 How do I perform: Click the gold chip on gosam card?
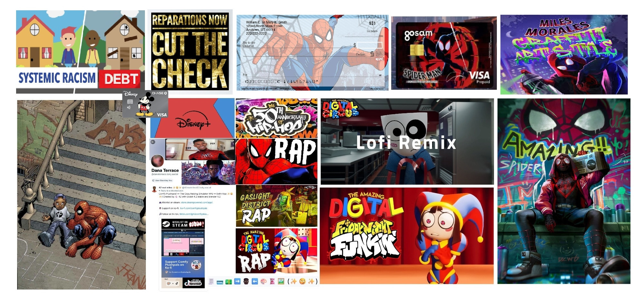pos(417,50)
